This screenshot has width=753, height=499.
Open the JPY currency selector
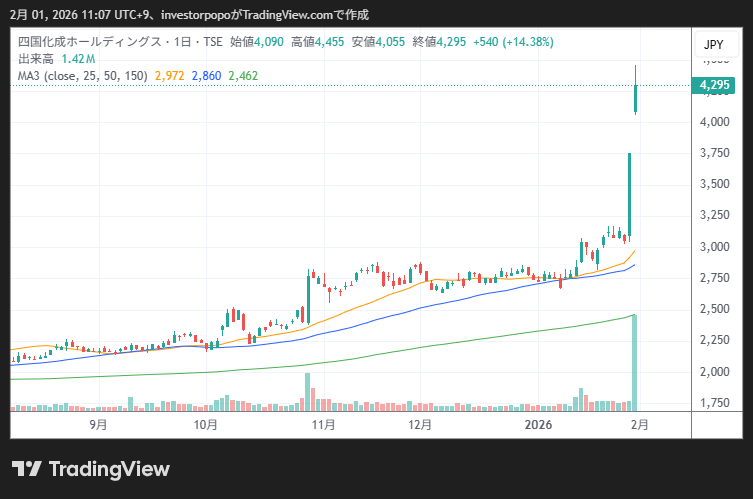pyautogui.click(x=713, y=45)
